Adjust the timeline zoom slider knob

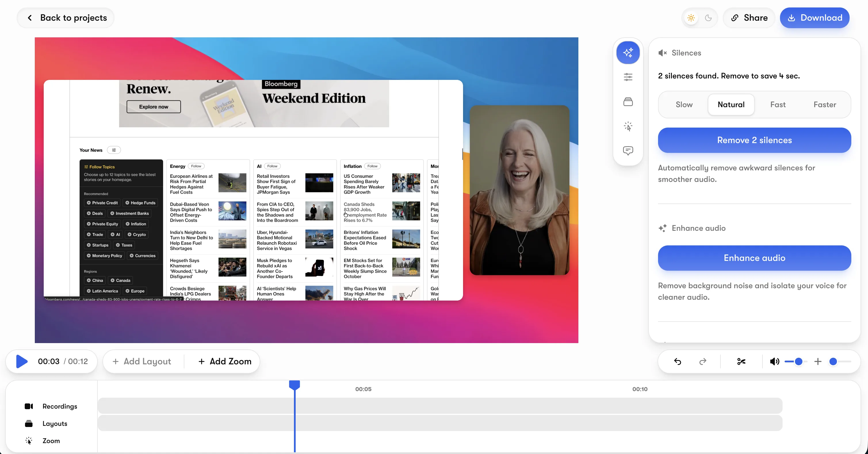pyautogui.click(x=833, y=361)
